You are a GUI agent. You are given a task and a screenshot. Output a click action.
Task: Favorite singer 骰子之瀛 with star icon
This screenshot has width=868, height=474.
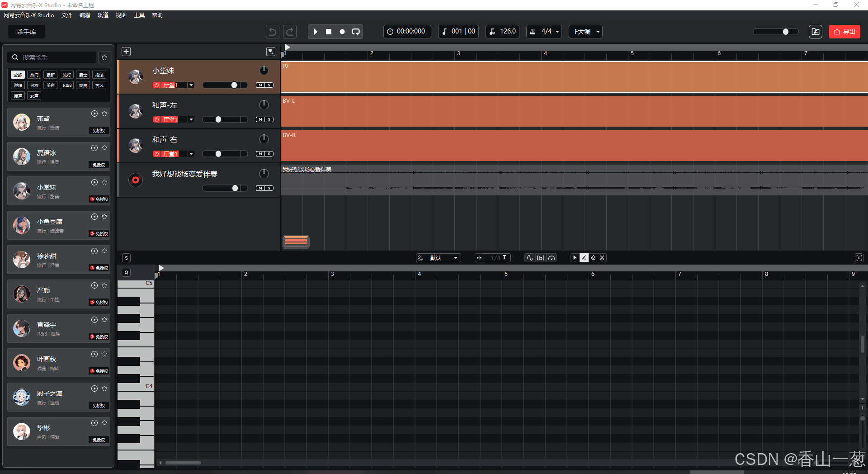click(x=104, y=389)
